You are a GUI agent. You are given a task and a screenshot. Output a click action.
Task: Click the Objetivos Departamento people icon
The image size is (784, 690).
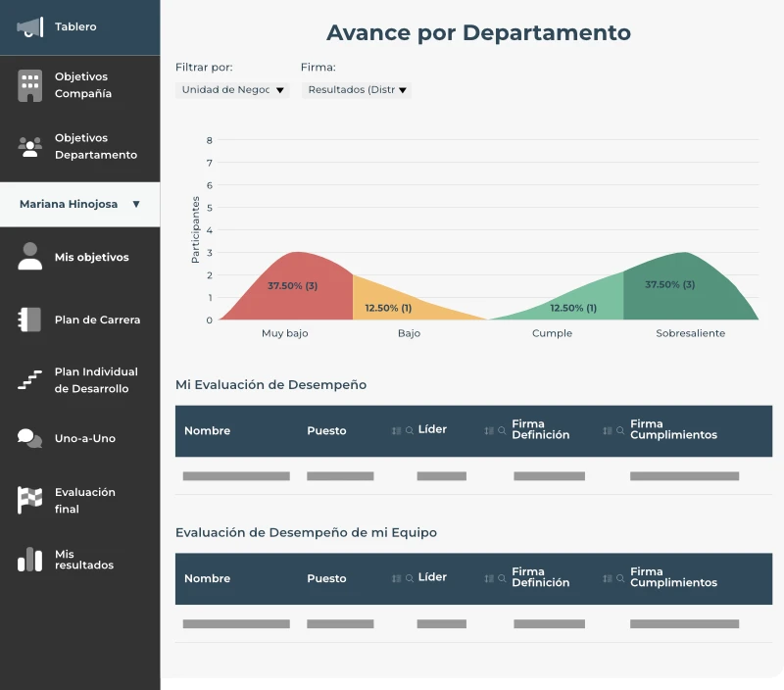click(x=32, y=146)
